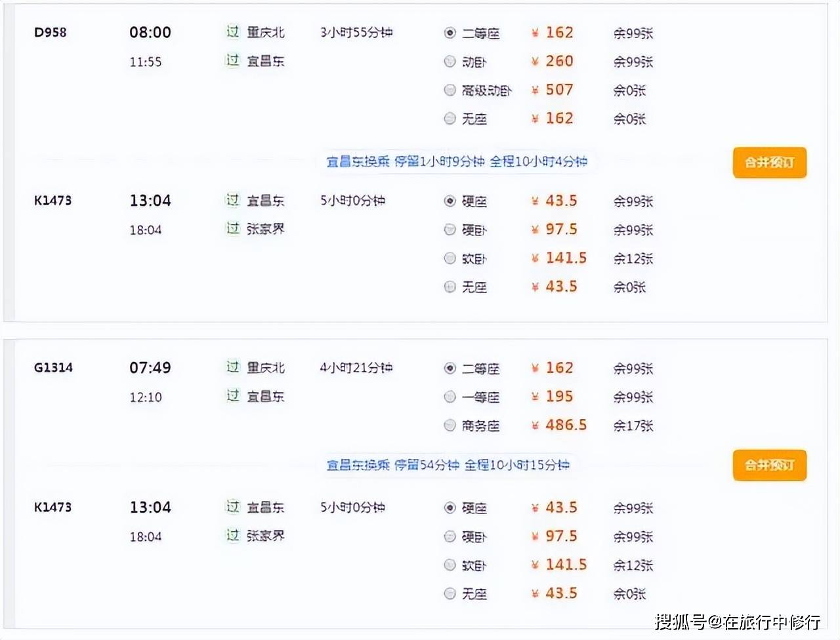
Task: Select D958's 二等座 radio button
Action: tap(450, 33)
